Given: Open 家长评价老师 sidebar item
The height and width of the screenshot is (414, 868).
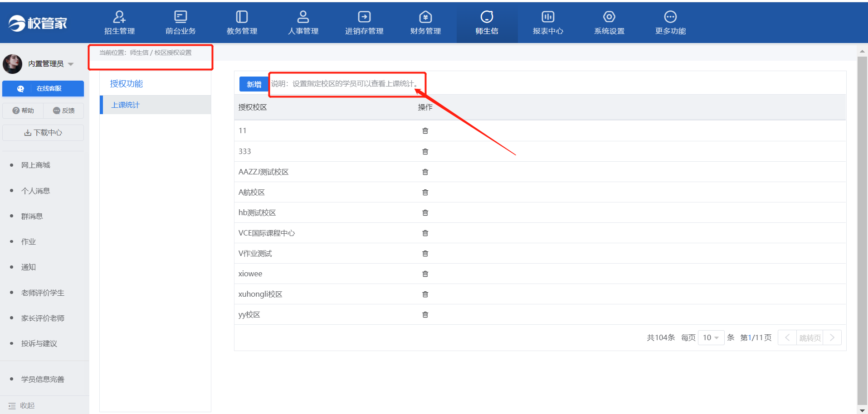Looking at the screenshot, I should [43, 318].
